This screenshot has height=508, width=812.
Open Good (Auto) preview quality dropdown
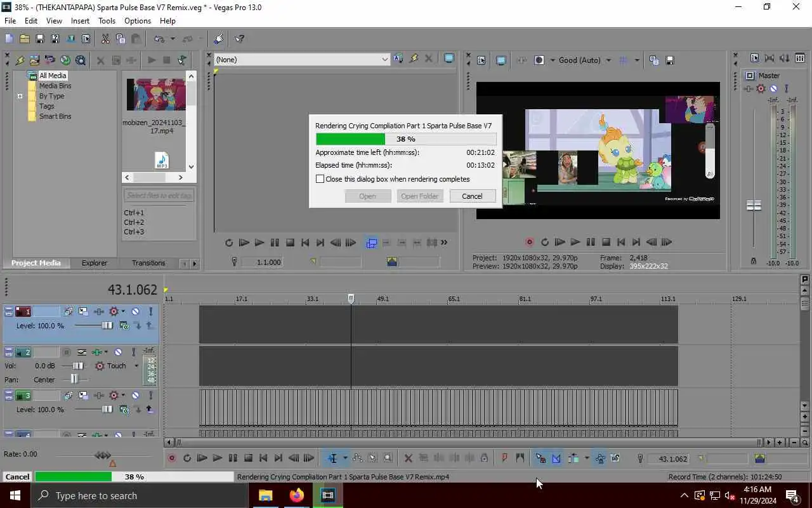pyautogui.click(x=608, y=60)
